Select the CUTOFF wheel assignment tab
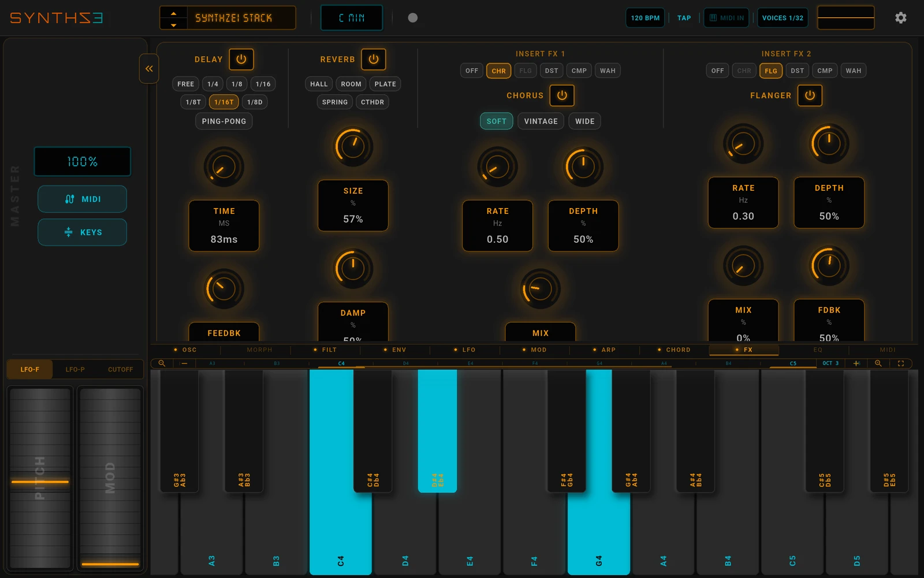Viewport: 924px width, 578px height. [121, 369]
